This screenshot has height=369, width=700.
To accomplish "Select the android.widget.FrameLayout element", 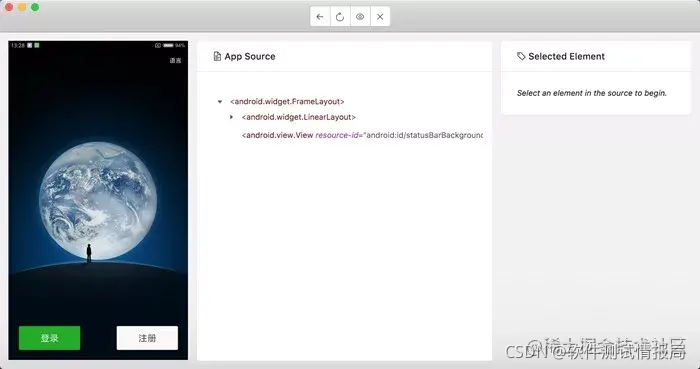I will pos(287,102).
